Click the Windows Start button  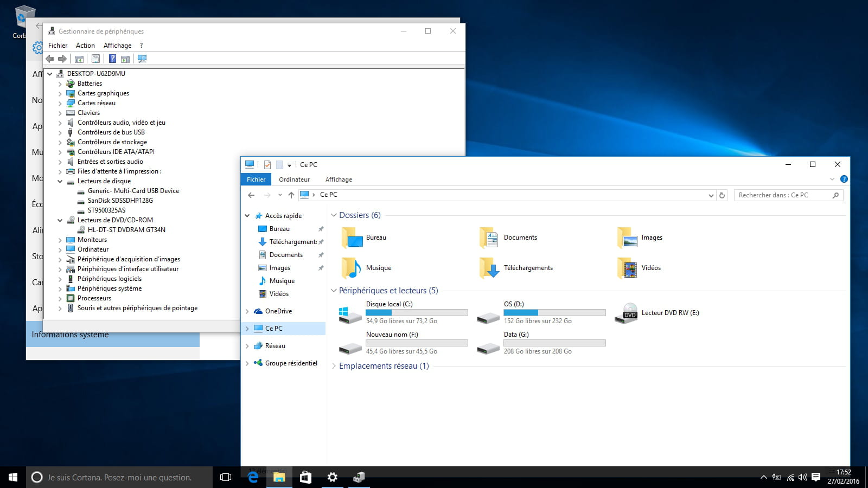point(13,477)
